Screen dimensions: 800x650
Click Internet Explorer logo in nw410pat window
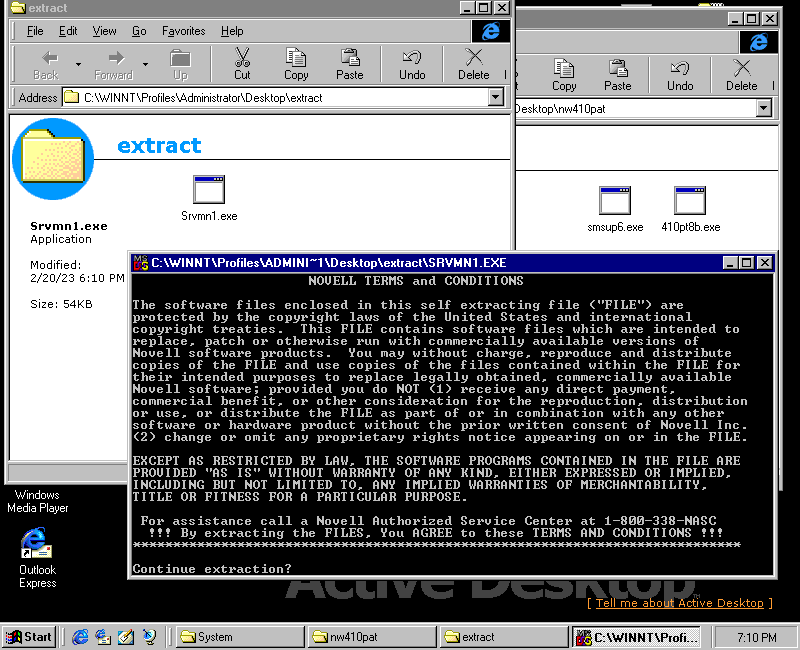(759, 42)
